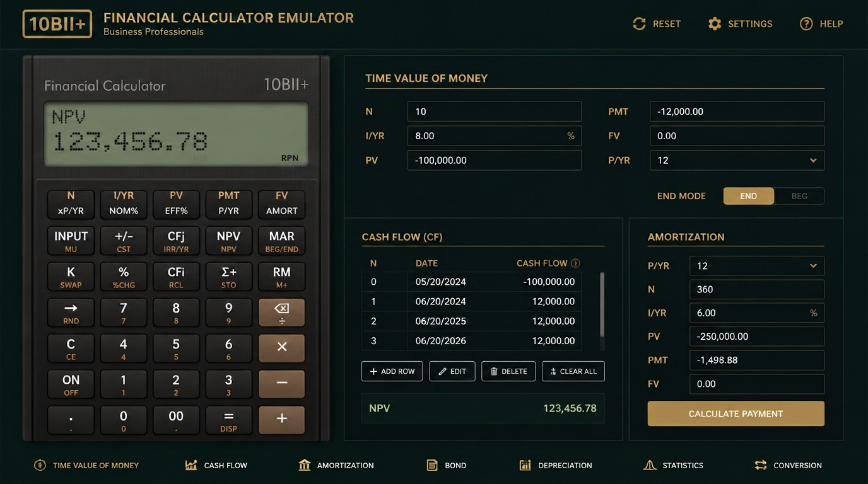868x484 pixels.
Task: Click the Amortization PMT -1,498.88 field
Action: coord(756,360)
